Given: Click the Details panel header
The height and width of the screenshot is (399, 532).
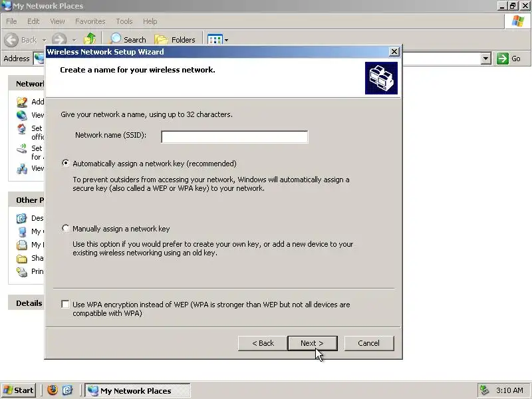Looking at the screenshot, I should coord(27,303).
